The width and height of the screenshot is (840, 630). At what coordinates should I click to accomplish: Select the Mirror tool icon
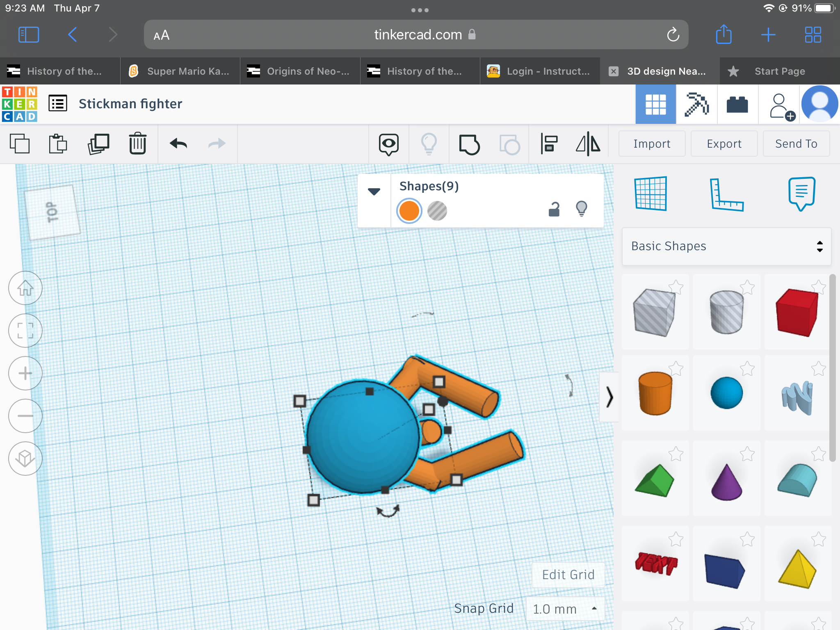tap(588, 144)
